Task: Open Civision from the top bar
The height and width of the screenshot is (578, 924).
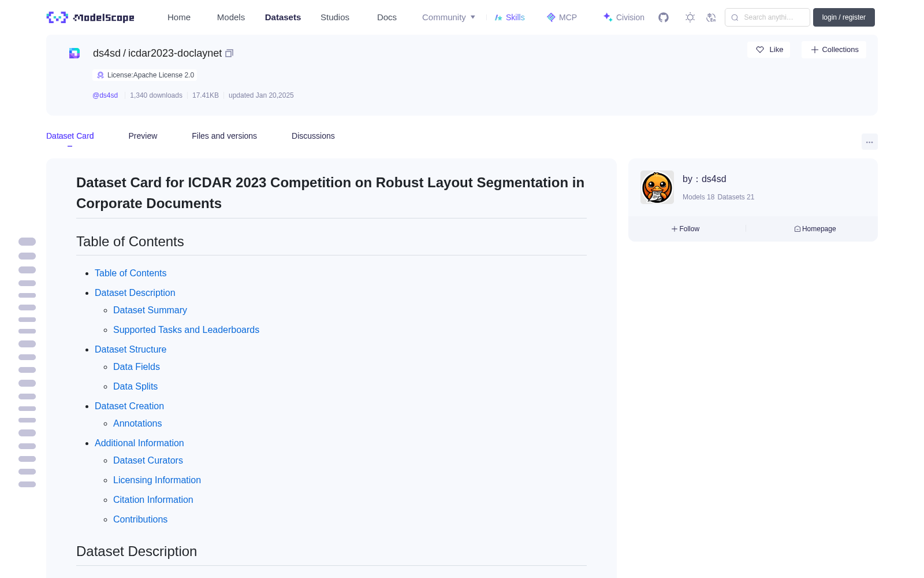Action: (x=624, y=17)
